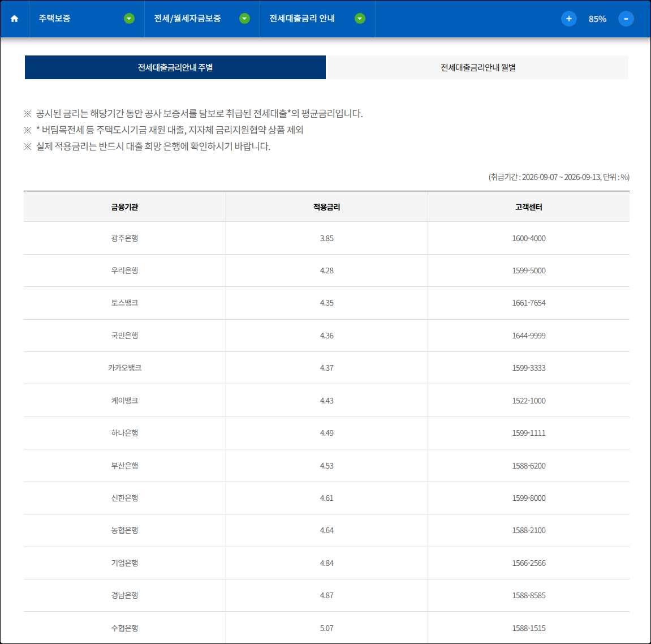
Task: Select the 토스뱅크 row name
Action: tap(124, 303)
